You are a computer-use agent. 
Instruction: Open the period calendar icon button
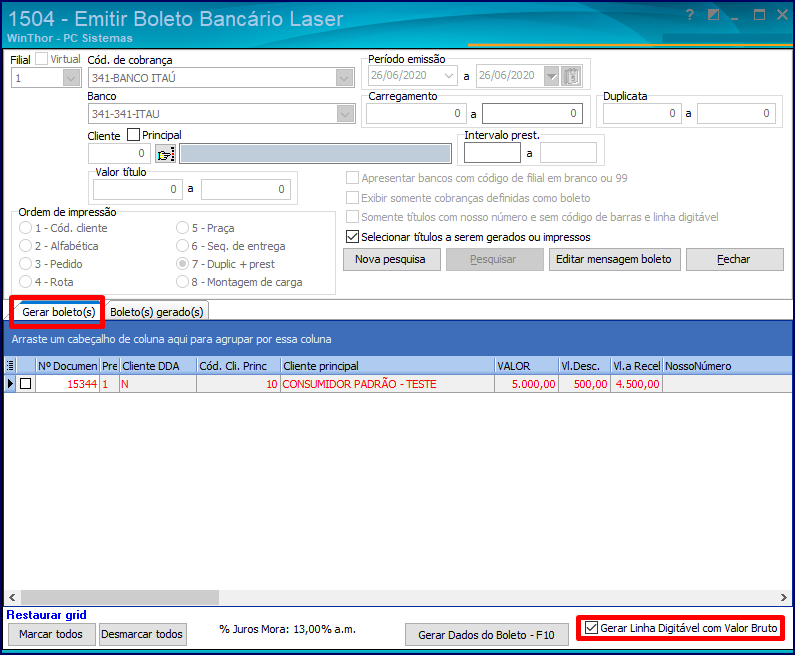coord(571,76)
